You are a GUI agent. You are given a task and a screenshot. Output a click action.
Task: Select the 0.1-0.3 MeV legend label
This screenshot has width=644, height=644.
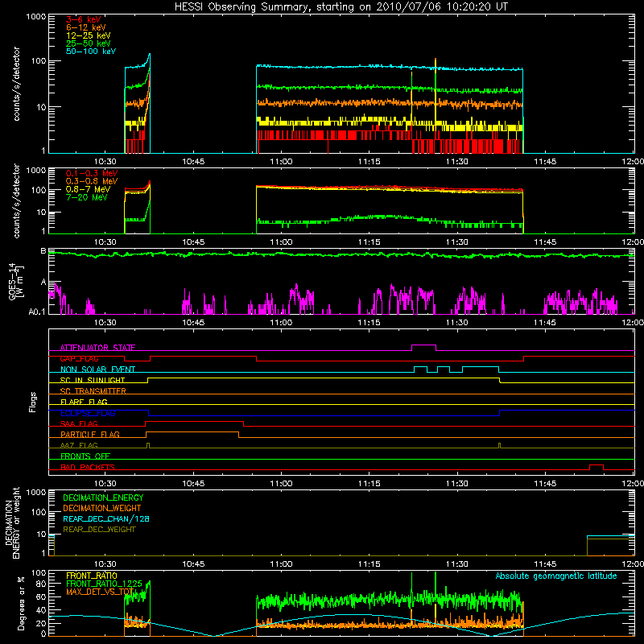(x=92, y=173)
